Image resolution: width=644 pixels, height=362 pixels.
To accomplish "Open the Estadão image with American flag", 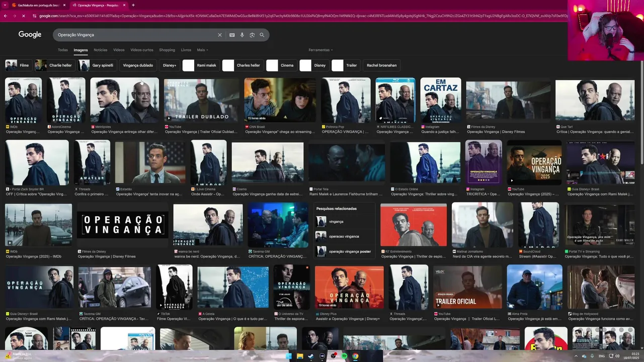I will (150, 163).
